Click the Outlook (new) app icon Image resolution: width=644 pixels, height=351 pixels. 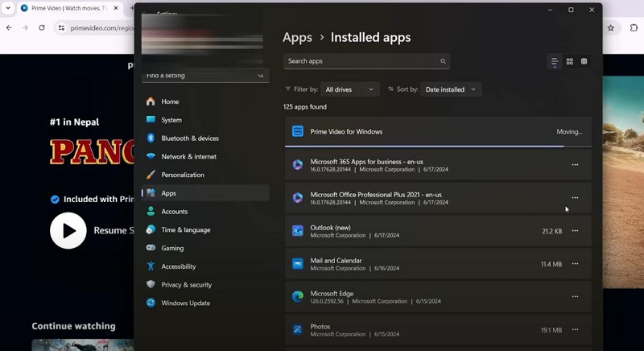click(297, 231)
